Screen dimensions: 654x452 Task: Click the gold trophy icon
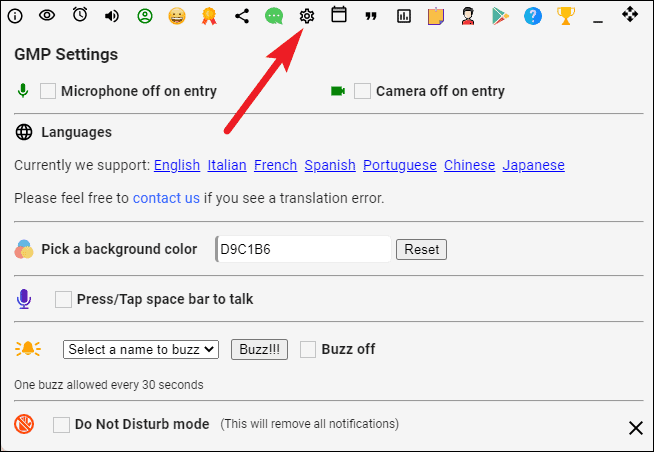click(x=566, y=16)
